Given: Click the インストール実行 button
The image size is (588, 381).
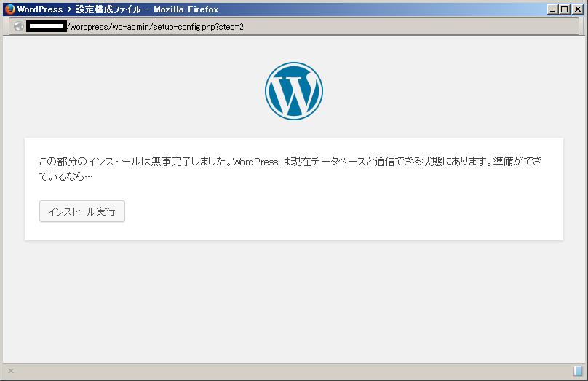Looking at the screenshot, I should [82, 211].
